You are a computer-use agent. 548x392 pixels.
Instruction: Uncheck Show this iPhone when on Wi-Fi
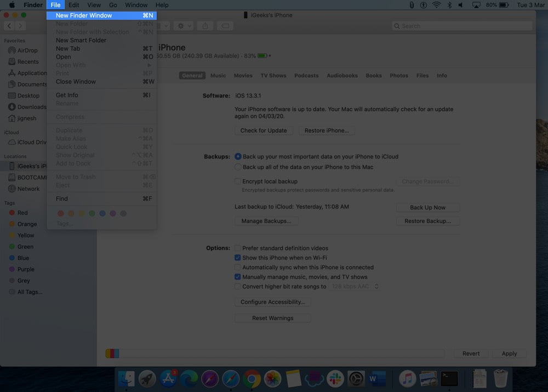[x=238, y=258]
